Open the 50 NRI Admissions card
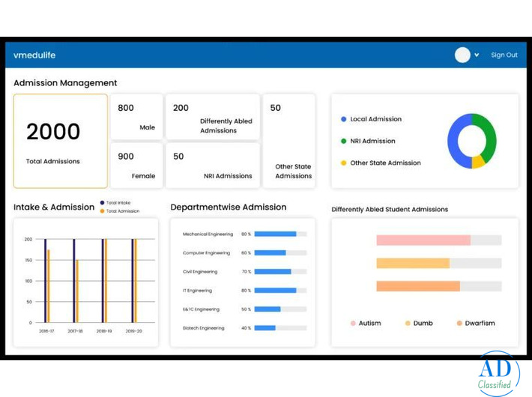This screenshot has width=532, height=397. (212, 166)
